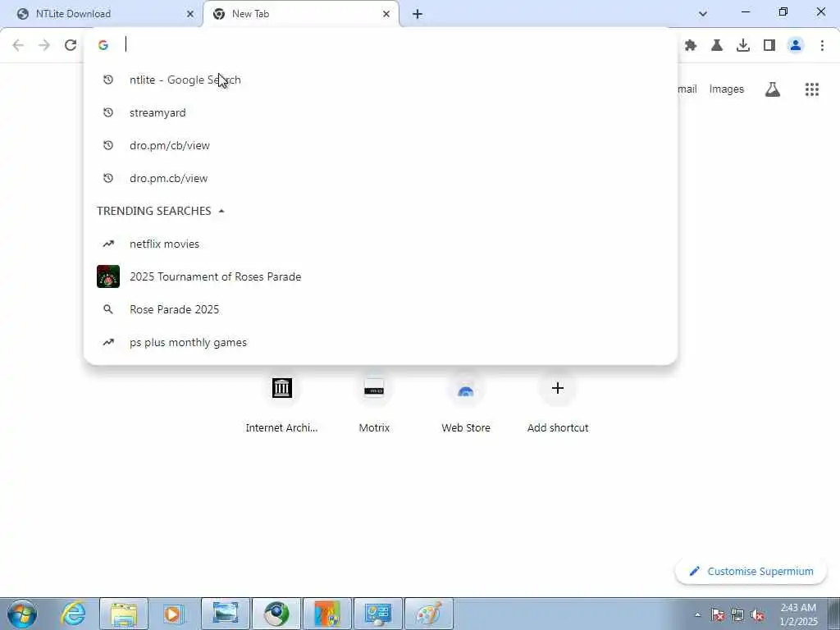Click the muted volume tray icon
Screen dimensions: 840x630
pos(757,615)
